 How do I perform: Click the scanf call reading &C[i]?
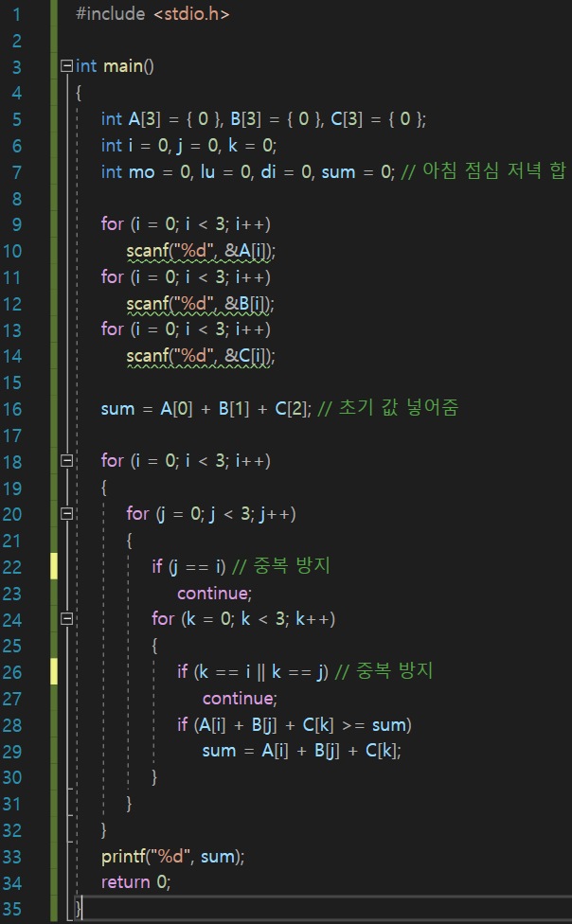(x=201, y=356)
